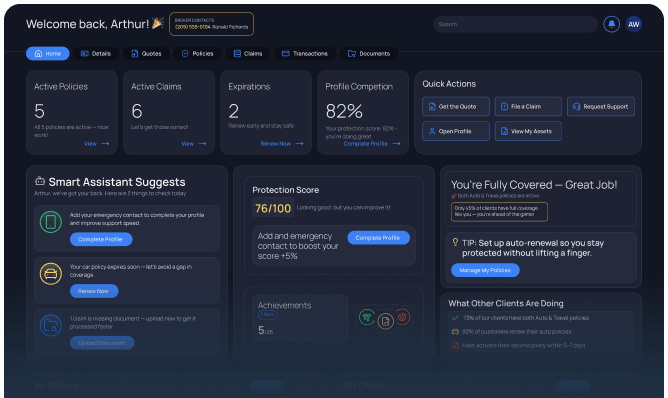Click the blue folder search document icon

click(x=51, y=326)
